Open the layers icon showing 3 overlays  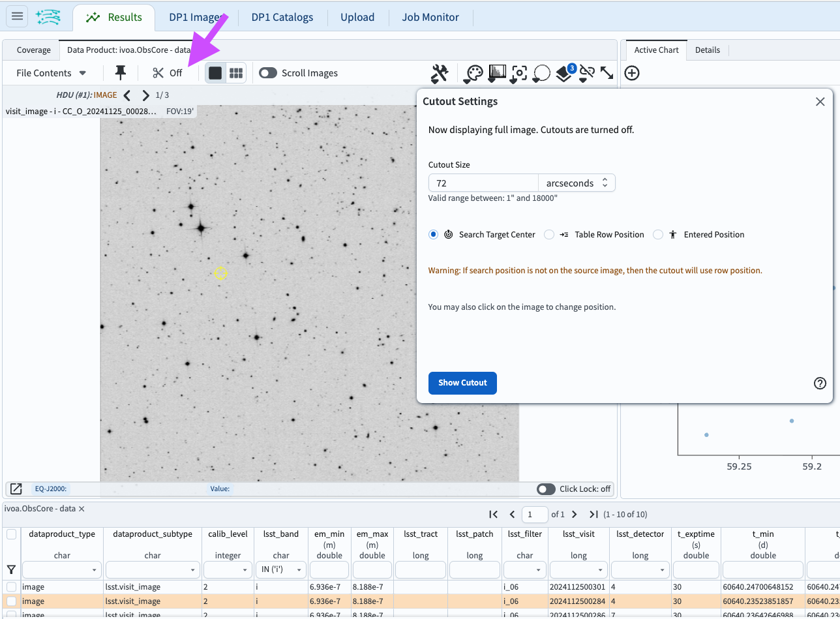pyautogui.click(x=564, y=73)
